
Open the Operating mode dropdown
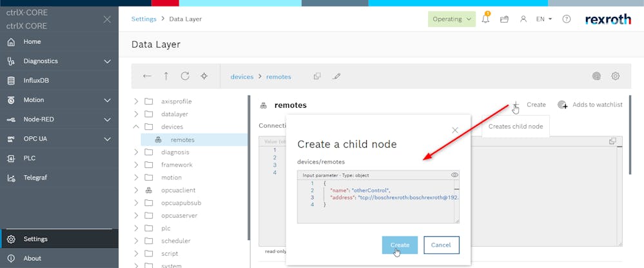tap(452, 19)
